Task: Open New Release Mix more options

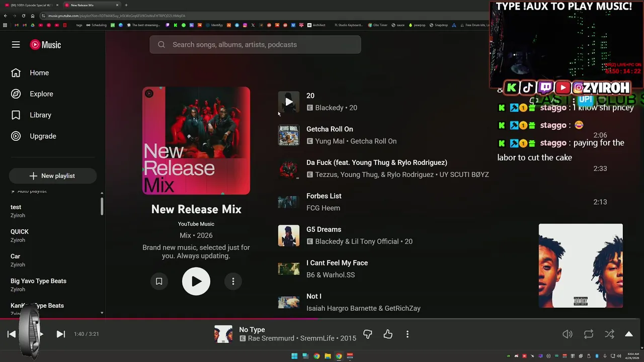Action: [233, 282]
